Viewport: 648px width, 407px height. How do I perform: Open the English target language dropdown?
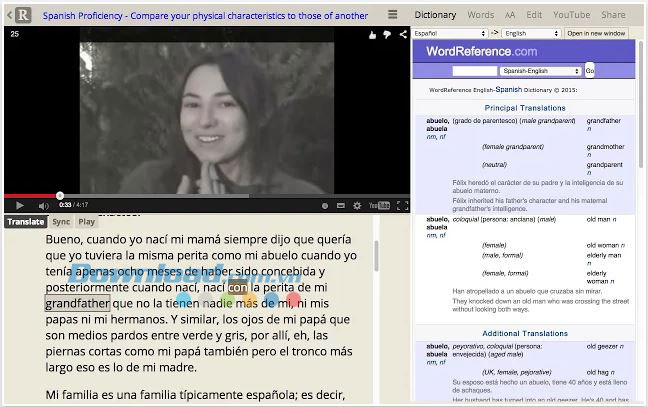531,33
